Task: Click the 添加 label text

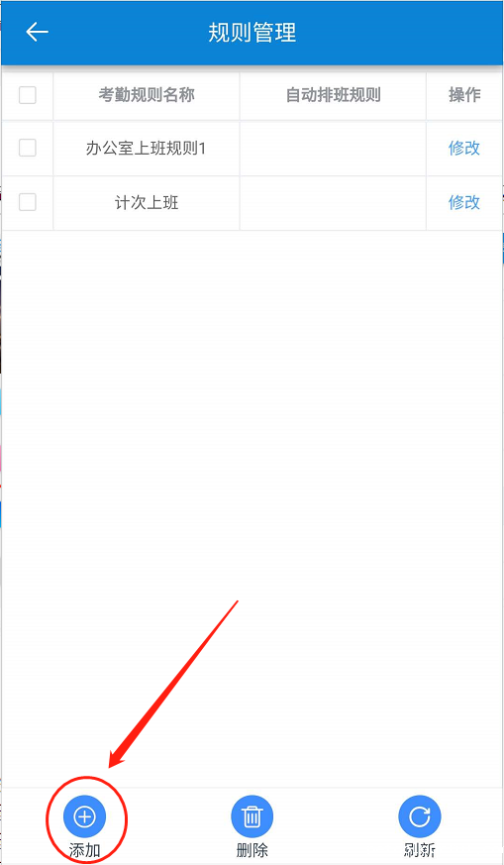Action: coord(84,850)
